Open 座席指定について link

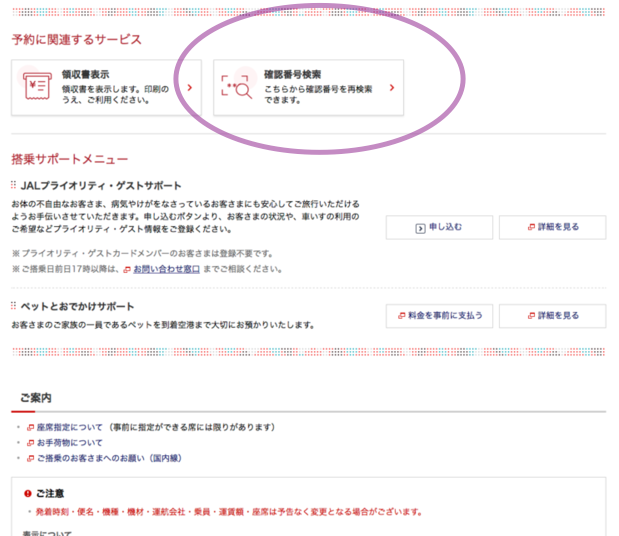pos(69,427)
